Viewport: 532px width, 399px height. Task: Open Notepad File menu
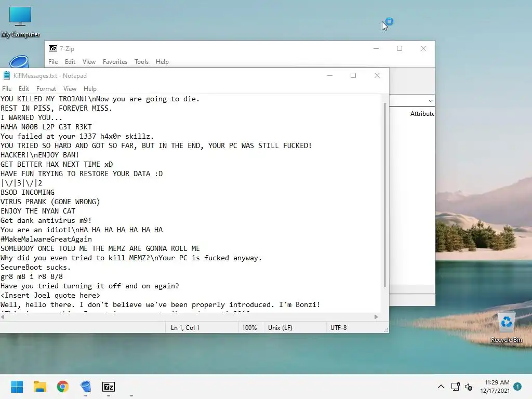[7, 88]
